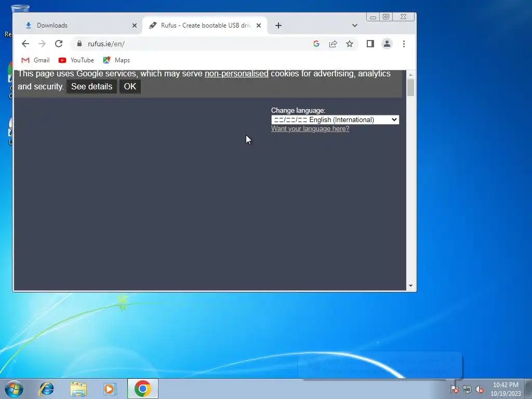Image resolution: width=532 pixels, height=399 pixels.
Task: Open the Chrome profile avatar
Action: tap(387, 44)
